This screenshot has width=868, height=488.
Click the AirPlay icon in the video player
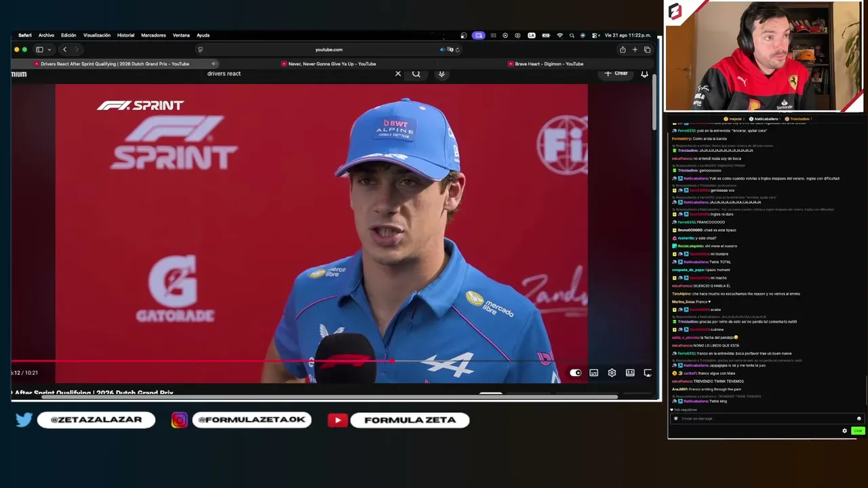click(648, 373)
